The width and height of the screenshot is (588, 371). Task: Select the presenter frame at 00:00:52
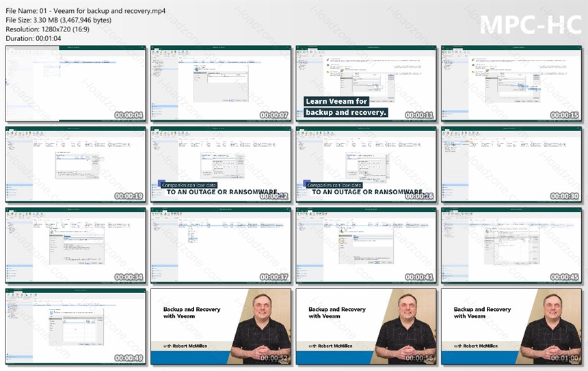(x=221, y=327)
